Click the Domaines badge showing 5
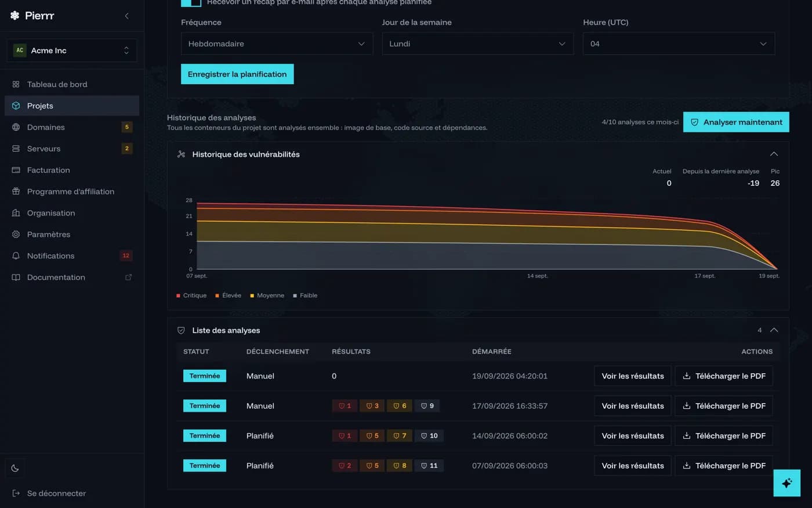The width and height of the screenshot is (812, 508). pyautogui.click(x=127, y=127)
